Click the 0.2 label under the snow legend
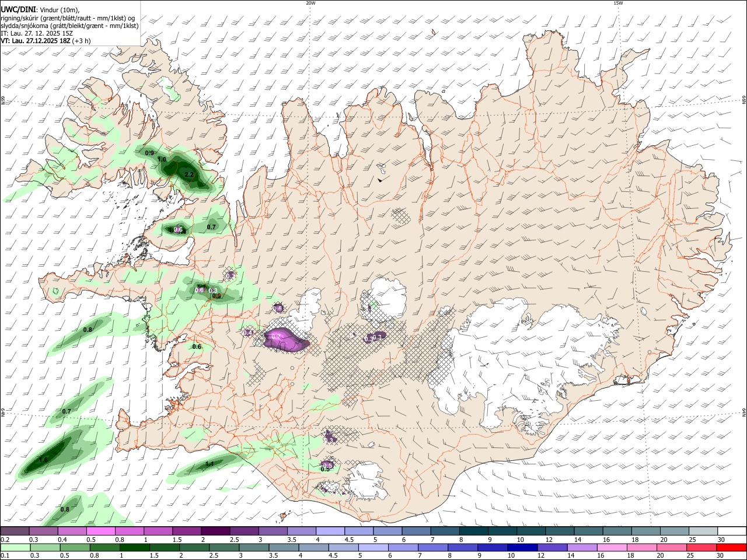The image size is (747, 560). pyautogui.click(x=4, y=539)
